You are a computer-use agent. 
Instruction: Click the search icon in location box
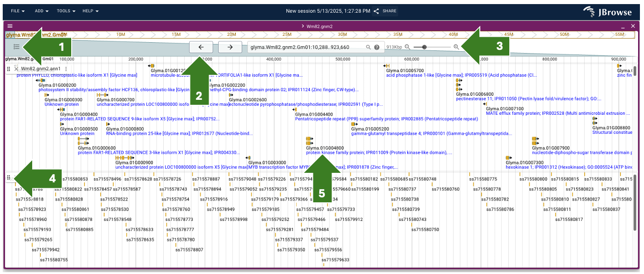click(x=368, y=47)
